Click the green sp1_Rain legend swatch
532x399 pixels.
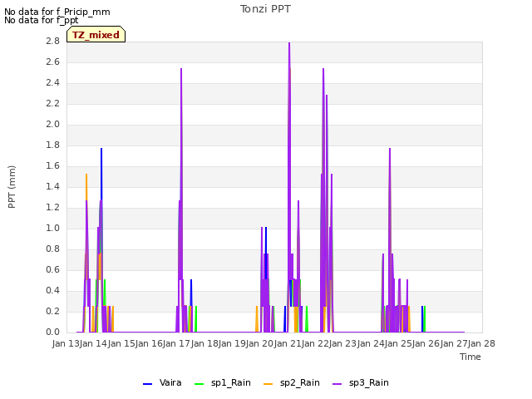199,384
